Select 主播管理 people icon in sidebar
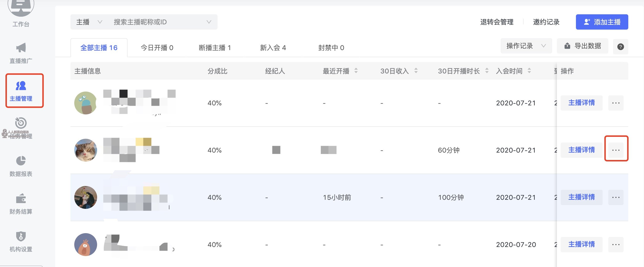Screen dimensions: 644x267 tap(21, 86)
